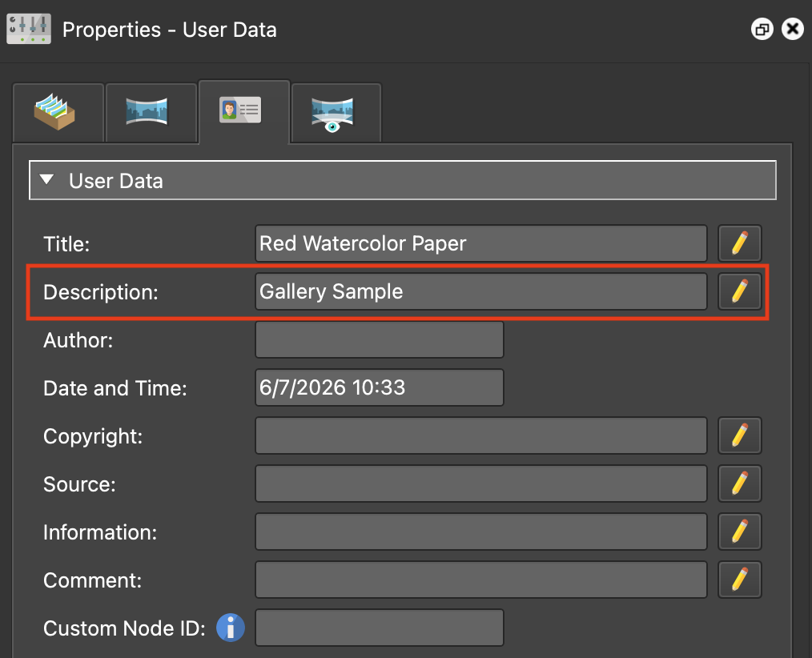
Task: Click the pencil edit icon for Description
Action: coord(739,291)
